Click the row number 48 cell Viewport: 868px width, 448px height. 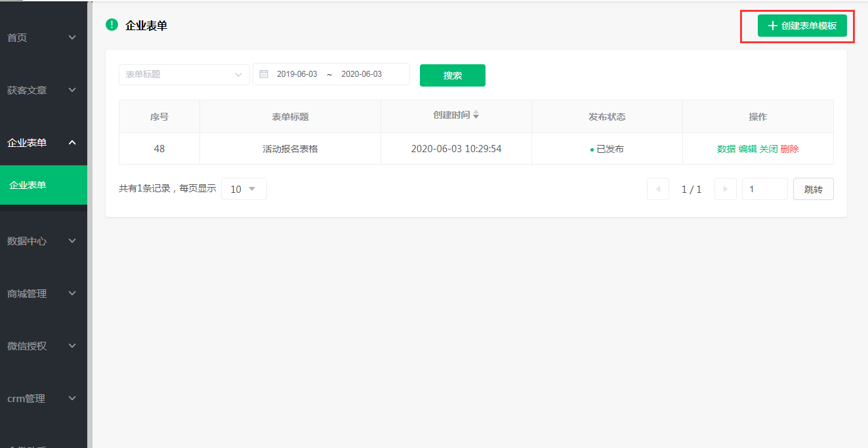click(159, 149)
